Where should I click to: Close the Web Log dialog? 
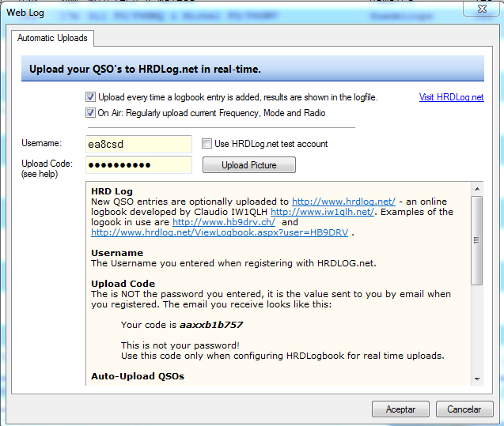coord(482,9)
